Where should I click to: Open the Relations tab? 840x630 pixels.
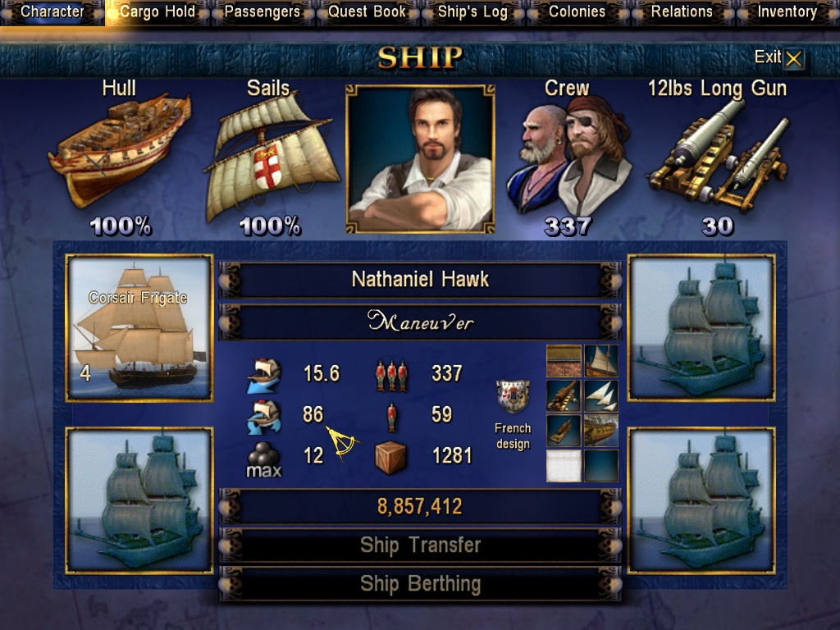[x=682, y=11]
